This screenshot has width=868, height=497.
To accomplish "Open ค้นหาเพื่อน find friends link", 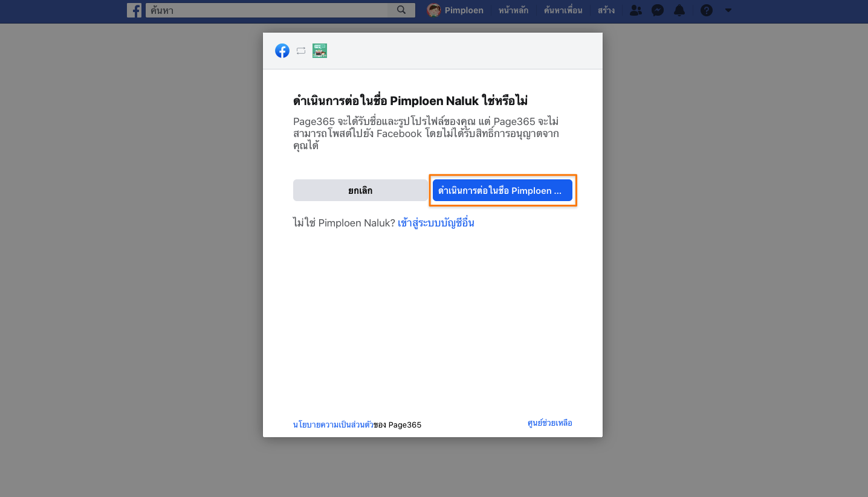I will (x=563, y=10).
